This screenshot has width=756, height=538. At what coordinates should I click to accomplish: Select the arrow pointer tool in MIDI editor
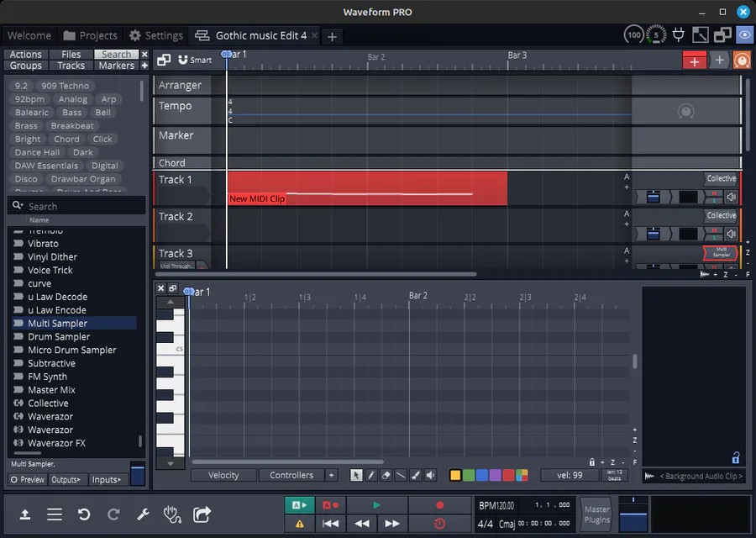pyautogui.click(x=356, y=475)
